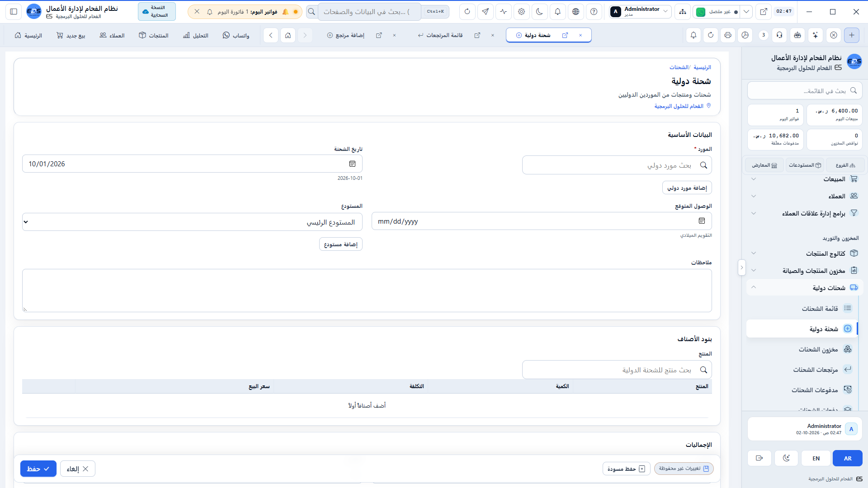The width and height of the screenshot is (868, 488).
Task: Open help question mark icon
Action: pyautogui.click(x=594, y=12)
